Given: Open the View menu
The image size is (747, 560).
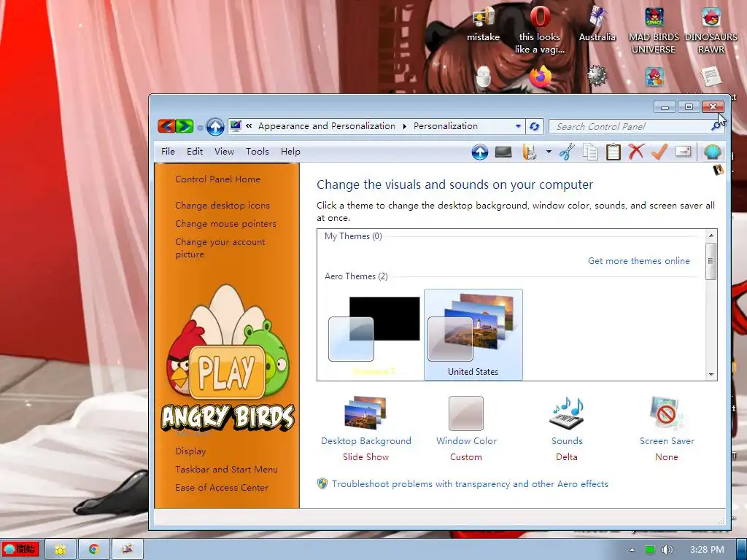Looking at the screenshot, I should coord(224,152).
